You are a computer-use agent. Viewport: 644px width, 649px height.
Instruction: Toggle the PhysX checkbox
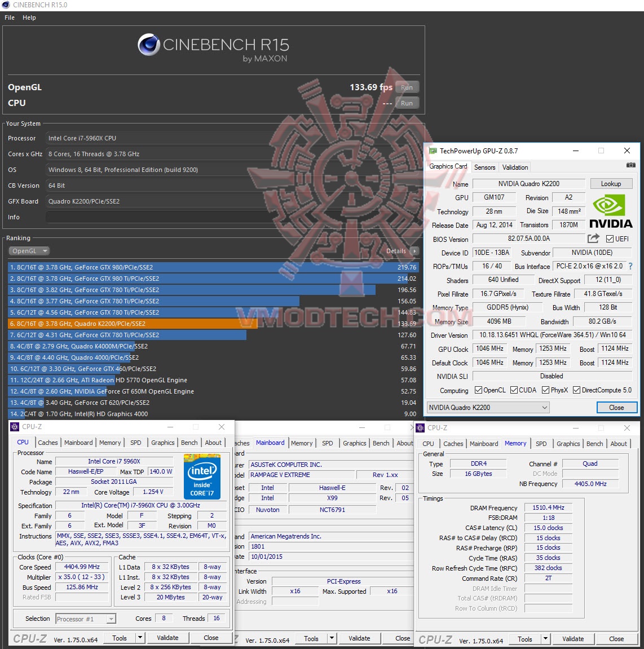click(x=545, y=390)
